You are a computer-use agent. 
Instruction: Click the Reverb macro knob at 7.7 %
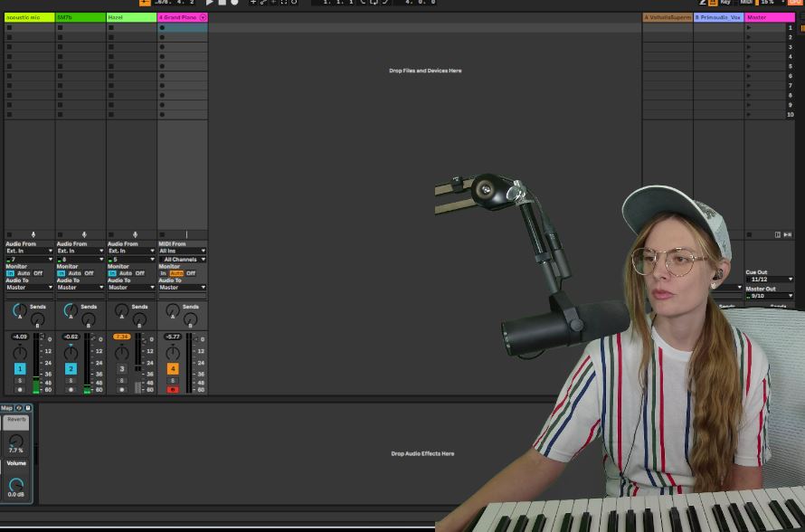pyautogui.click(x=16, y=441)
